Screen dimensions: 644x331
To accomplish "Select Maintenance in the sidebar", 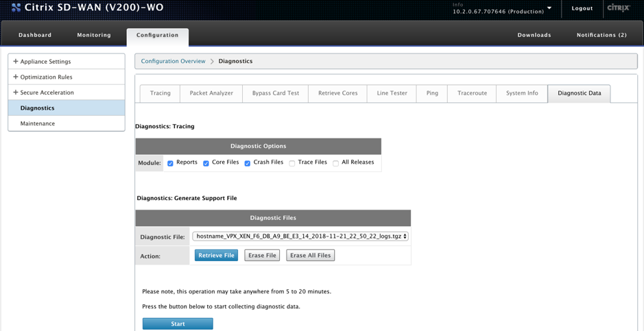I will tap(37, 123).
